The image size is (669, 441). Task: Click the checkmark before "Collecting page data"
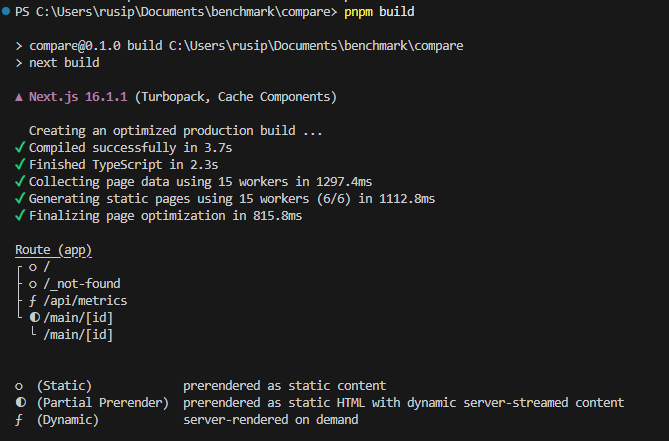pyautogui.click(x=20, y=182)
